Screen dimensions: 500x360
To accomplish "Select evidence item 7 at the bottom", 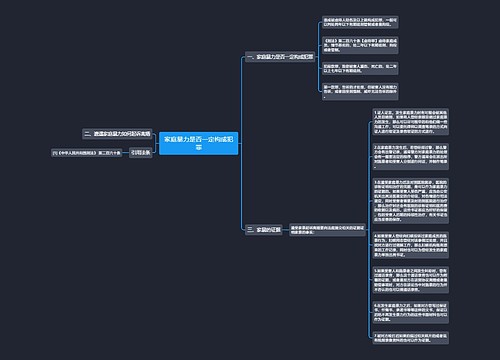I will [411, 338].
